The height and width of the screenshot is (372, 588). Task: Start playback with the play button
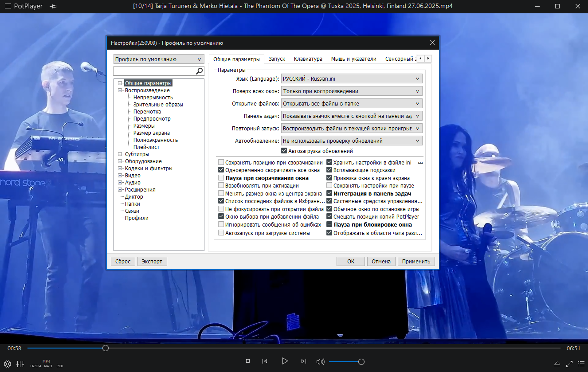coord(285,361)
